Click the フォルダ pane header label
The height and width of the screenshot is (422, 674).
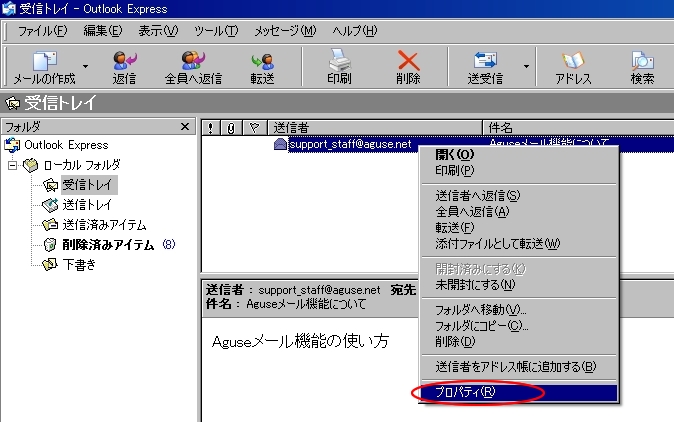coord(23,127)
